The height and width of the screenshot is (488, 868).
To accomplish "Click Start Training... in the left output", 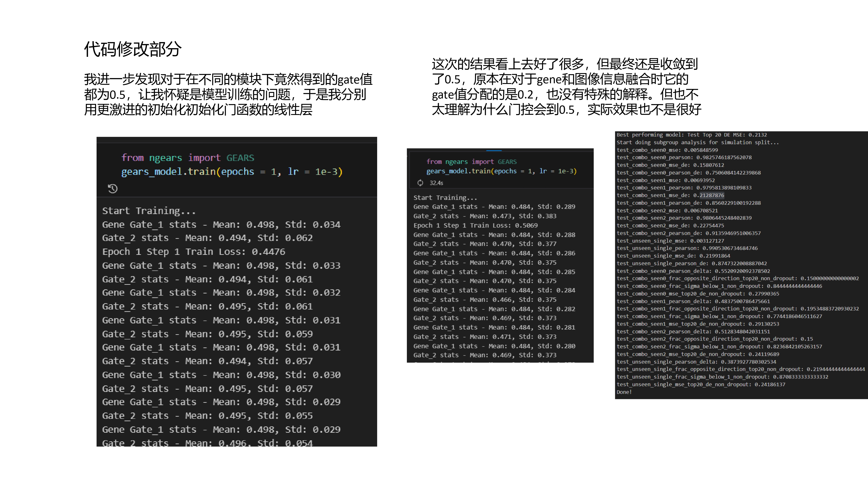I will tap(149, 211).
